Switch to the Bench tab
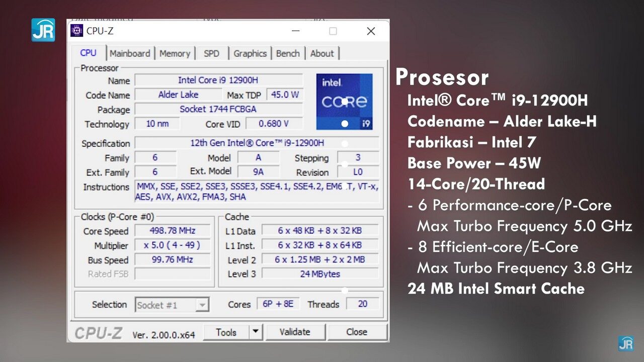Screen dimensions: 644x362 pos(288,53)
